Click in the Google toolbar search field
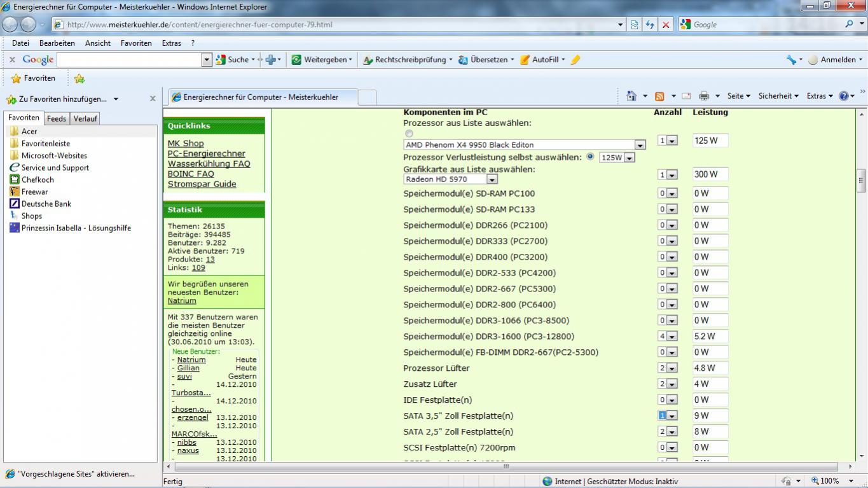This screenshot has height=488, width=868. click(130, 60)
